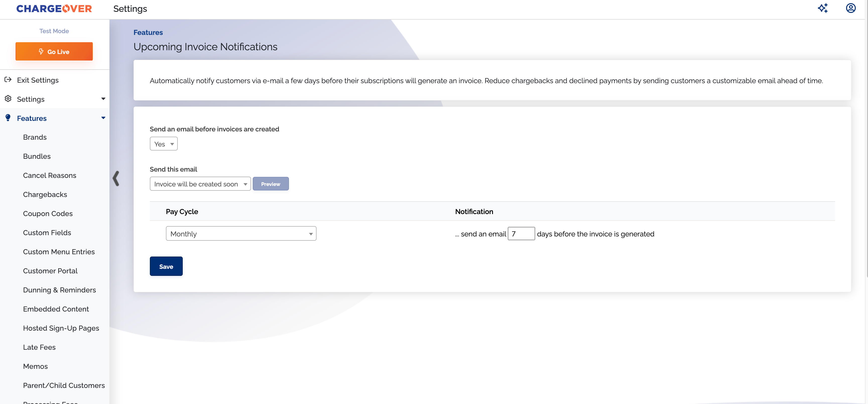Collapse the Features menu arrow
868x404 pixels.
tap(103, 118)
